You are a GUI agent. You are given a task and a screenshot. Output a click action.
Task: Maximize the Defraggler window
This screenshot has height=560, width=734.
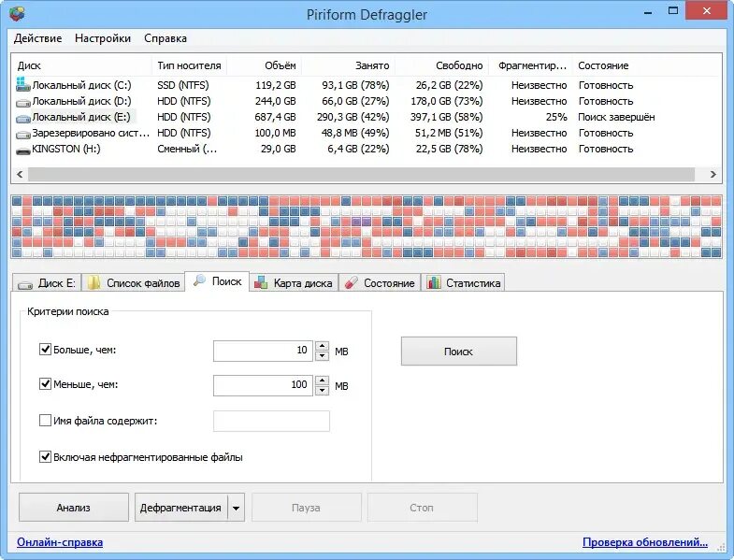click(673, 11)
